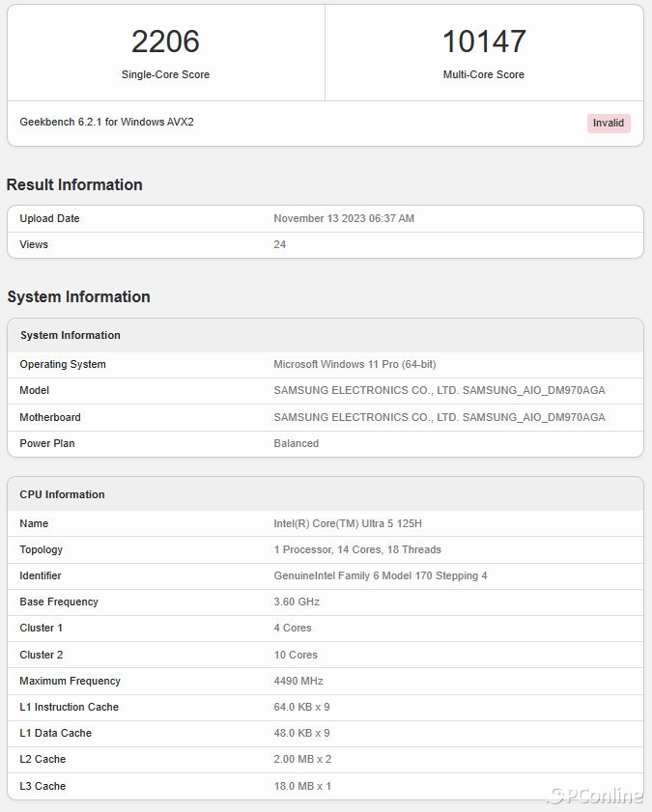
Task: Click the Views row showing 24
Action: (x=280, y=244)
